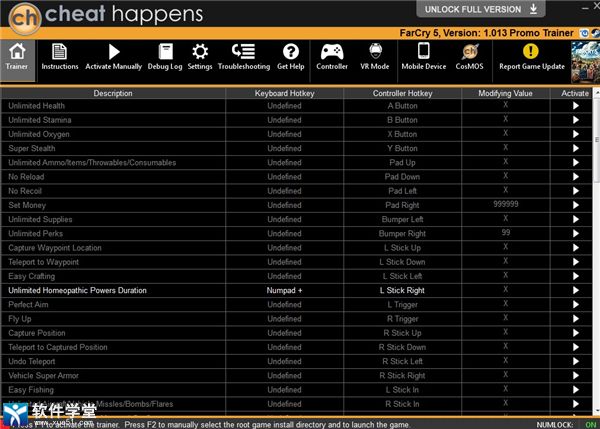
Task: Activate Capture Waypoint Location arrow
Action: (x=576, y=248)
